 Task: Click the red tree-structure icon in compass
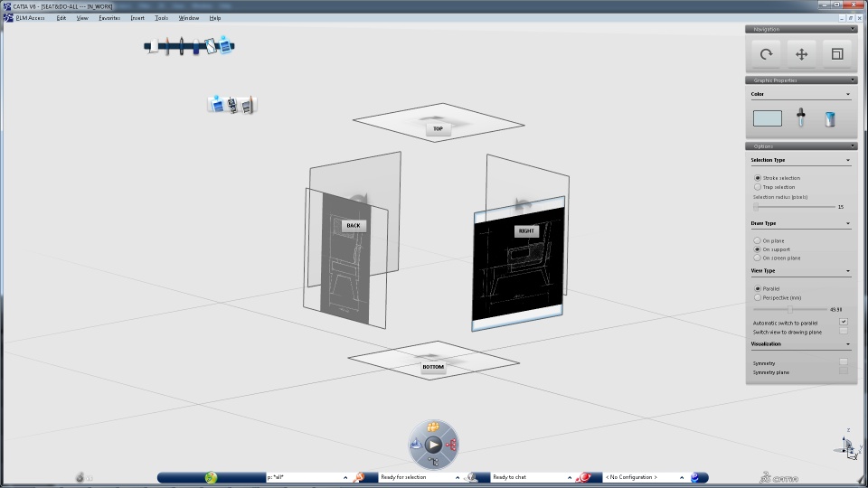coord(451,445)
